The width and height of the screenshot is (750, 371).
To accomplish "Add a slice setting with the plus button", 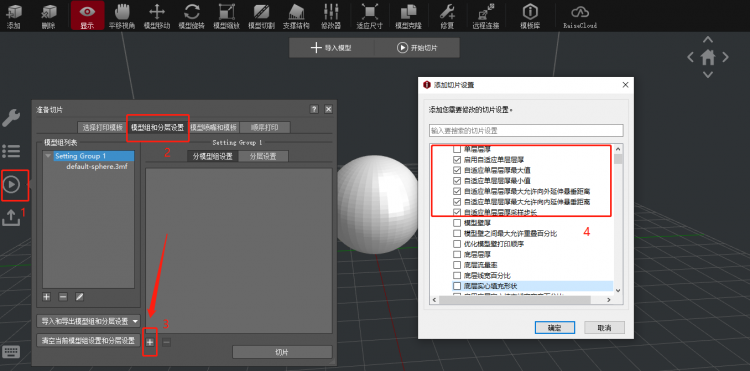I will click(x=150, y=342).
